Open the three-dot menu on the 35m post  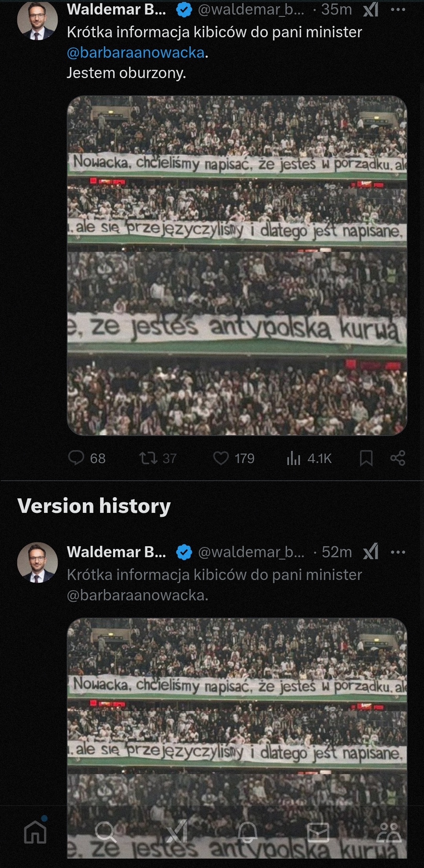click(398, 10)
